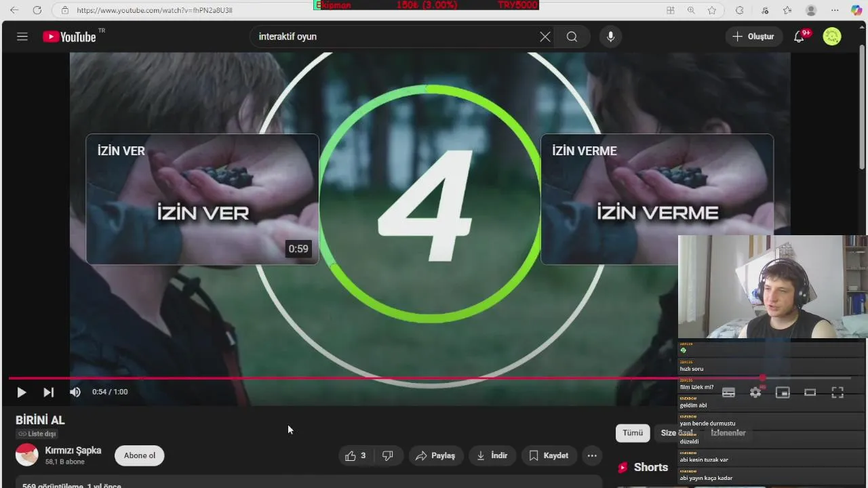The width and height of the screenshot is (868, 488).
Task: Open the Kırmızı Şapka channel avatar
Action: (27, 455)
